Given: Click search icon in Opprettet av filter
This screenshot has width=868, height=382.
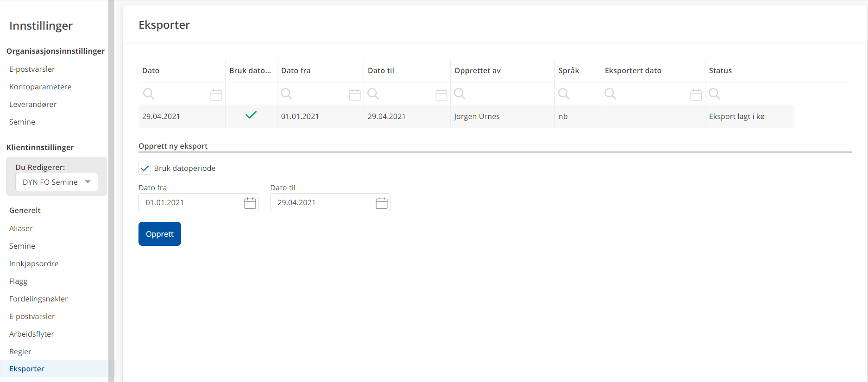Looking at the screenshot, I should pyautogui.click(x=459, y=94).
